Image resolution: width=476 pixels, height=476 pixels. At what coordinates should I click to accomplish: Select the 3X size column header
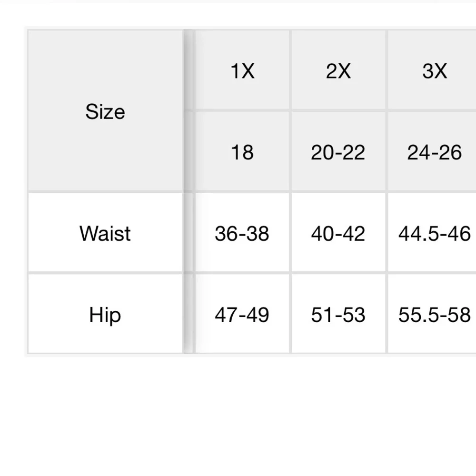click(434, 71)
